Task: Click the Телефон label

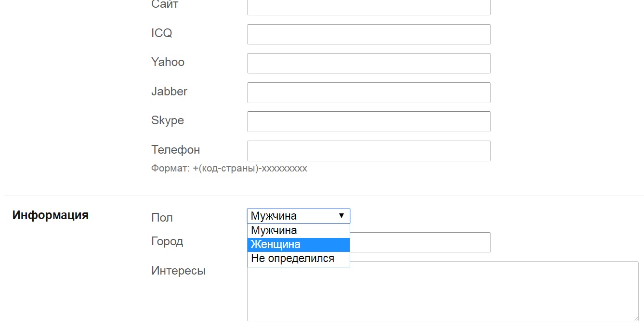Action: coord(176,149)
